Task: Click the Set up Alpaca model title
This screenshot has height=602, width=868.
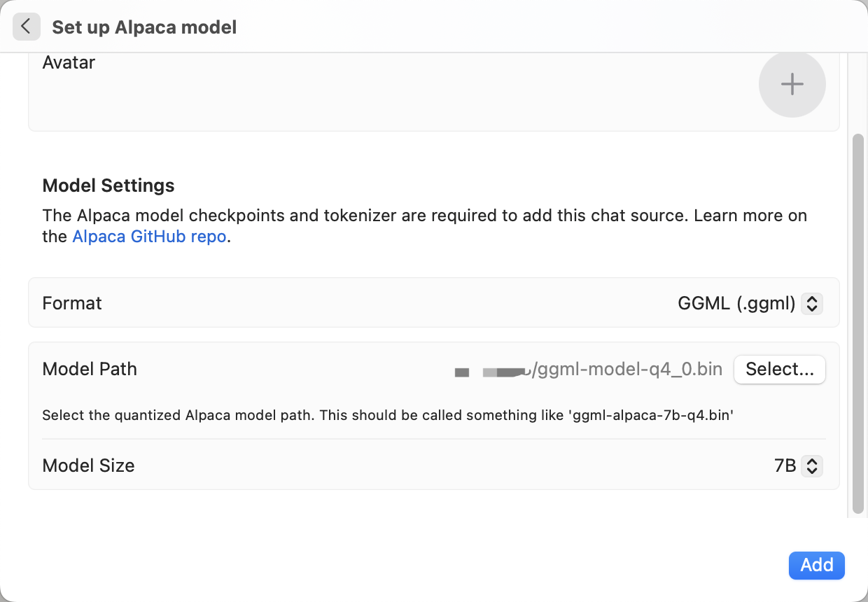Action: point(144,27)
